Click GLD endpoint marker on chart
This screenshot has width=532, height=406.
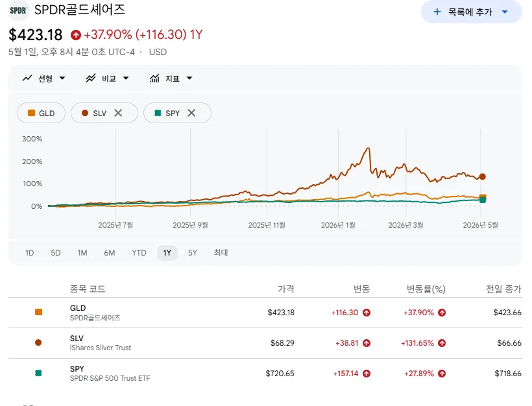tap(483, 197)
